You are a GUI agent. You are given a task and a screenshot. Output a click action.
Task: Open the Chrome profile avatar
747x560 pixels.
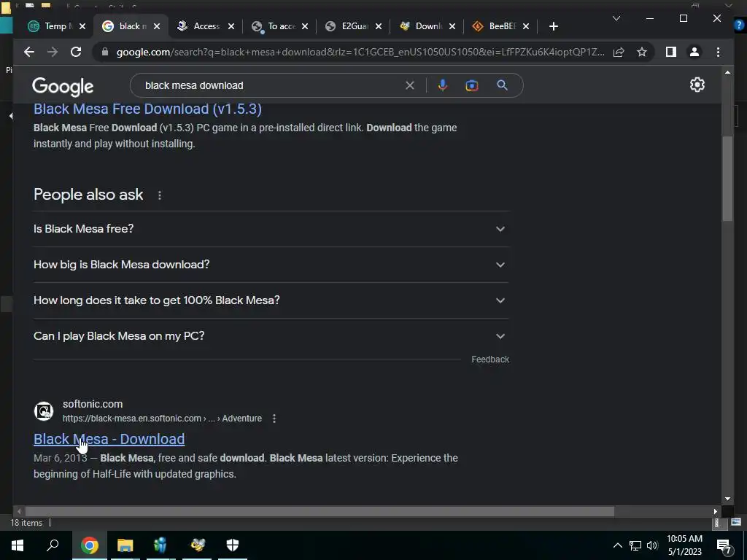click(x=694, y=52)
